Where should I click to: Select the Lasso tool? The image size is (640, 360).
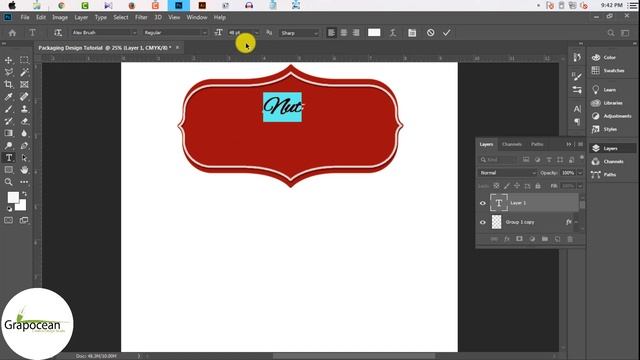coord(9,73)
